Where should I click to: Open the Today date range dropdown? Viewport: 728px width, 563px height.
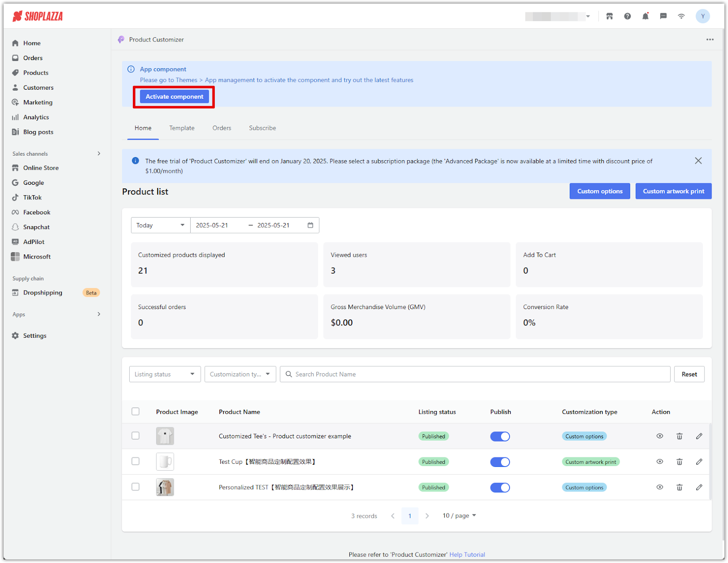pos(161,225)
